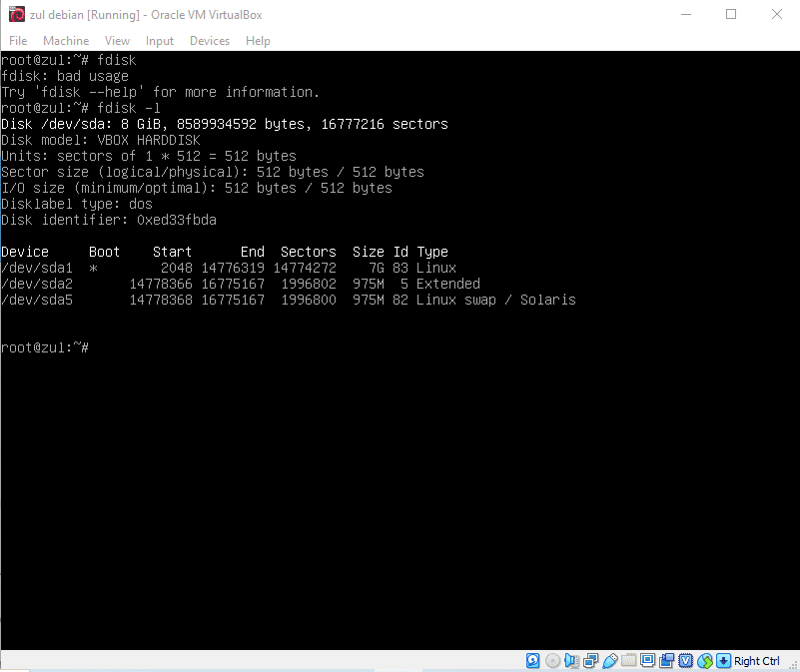Open the File menu

[18, 41]
